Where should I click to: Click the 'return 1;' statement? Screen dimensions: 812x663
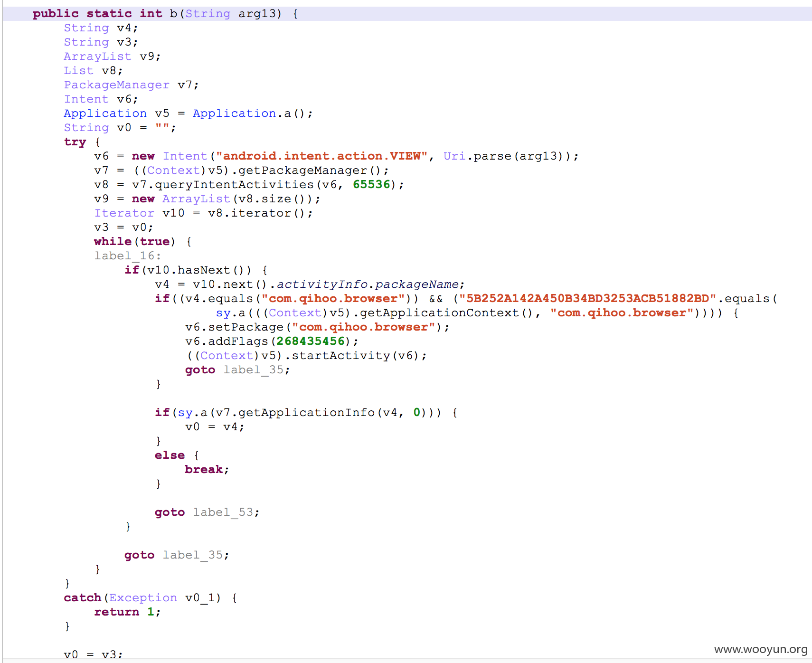tap(127, 612)
